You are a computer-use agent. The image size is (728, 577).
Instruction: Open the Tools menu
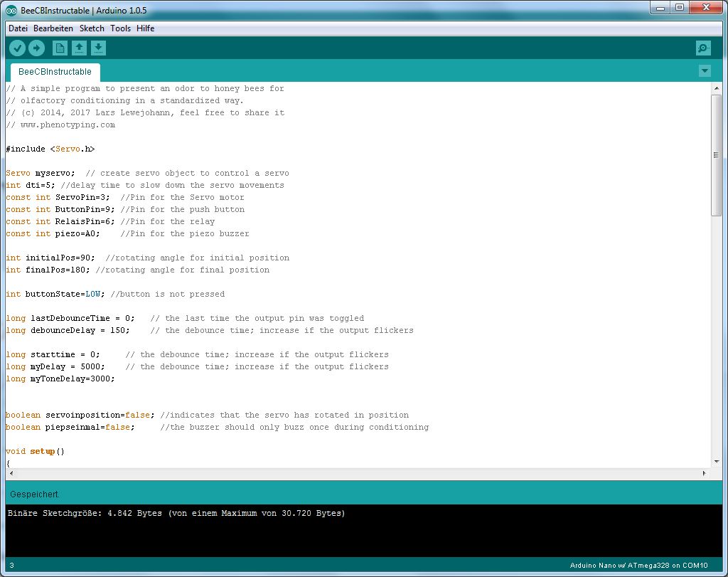click(x=119, y=28)
